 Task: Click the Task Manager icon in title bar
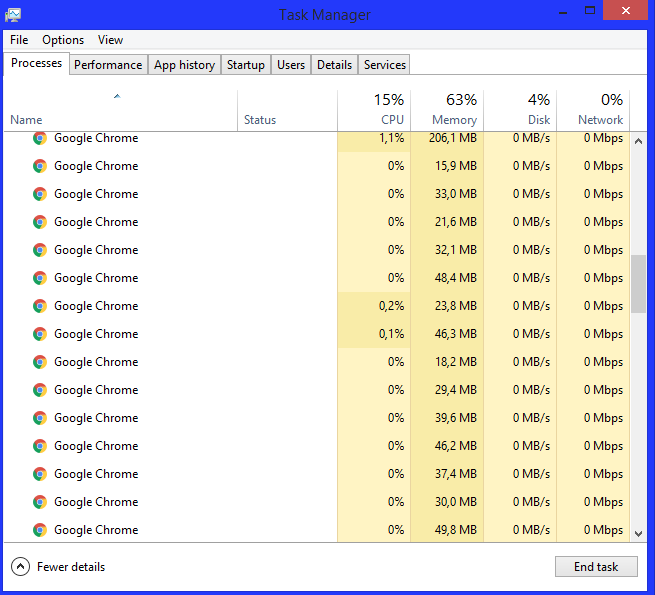pyautogui.click(x=13, y=15)
